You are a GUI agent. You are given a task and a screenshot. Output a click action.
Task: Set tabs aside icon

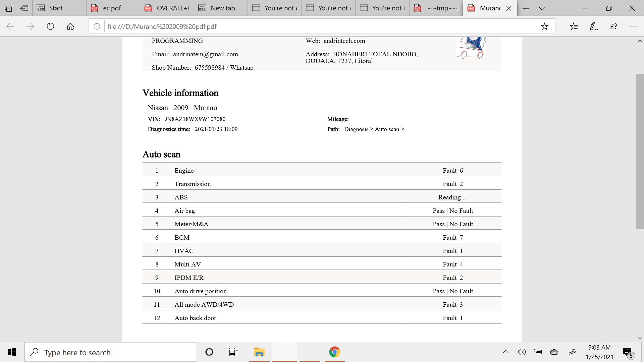(x=24, y=8)
